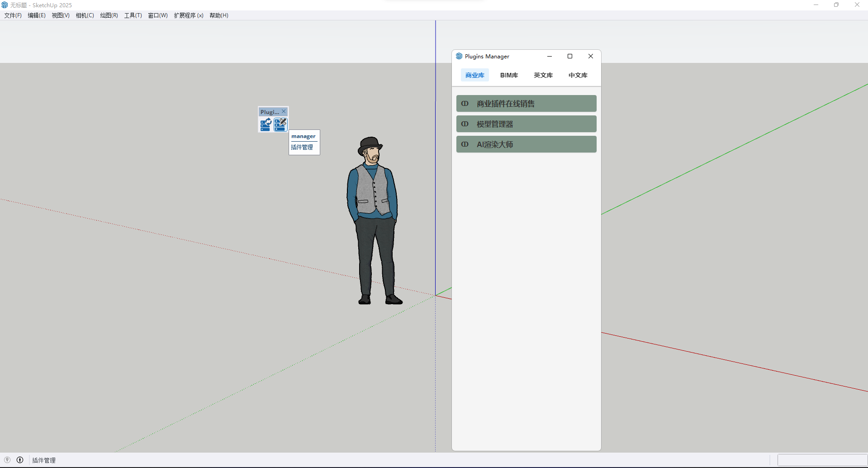Expand the 绘图(R) menu
Image resolution: width=868 pixels, height=468 pixels.
[x=109, y=15]
